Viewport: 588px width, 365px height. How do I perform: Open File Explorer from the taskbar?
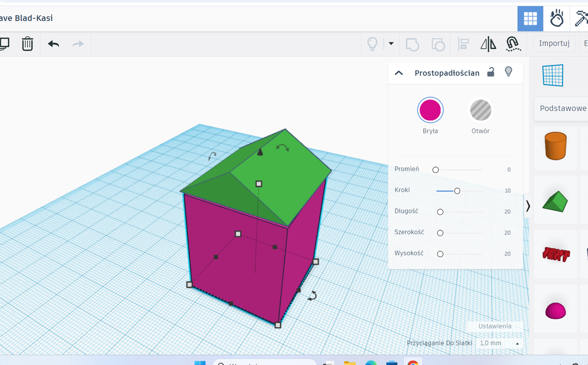tap(349, 363)
